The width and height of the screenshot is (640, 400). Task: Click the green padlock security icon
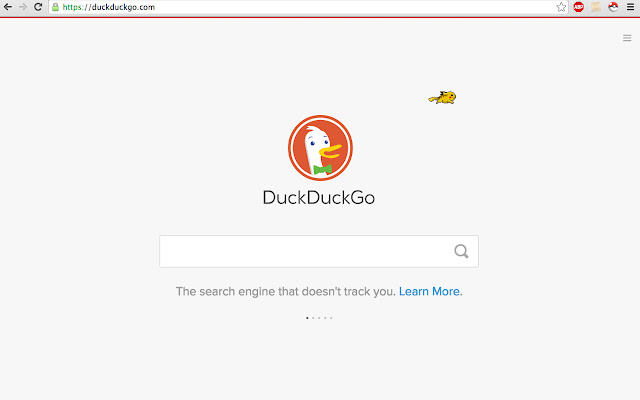56,7
